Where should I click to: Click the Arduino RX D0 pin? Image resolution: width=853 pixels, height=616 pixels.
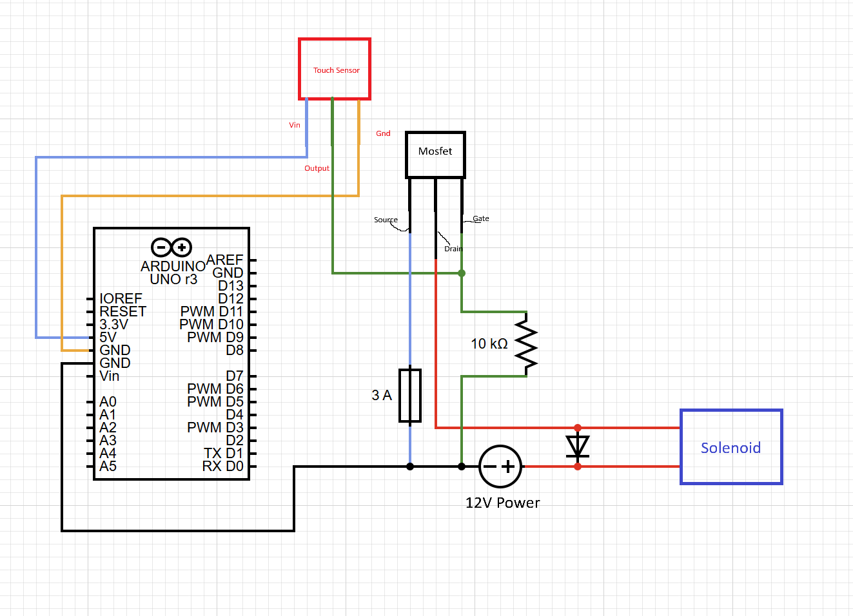click(223, 466)
